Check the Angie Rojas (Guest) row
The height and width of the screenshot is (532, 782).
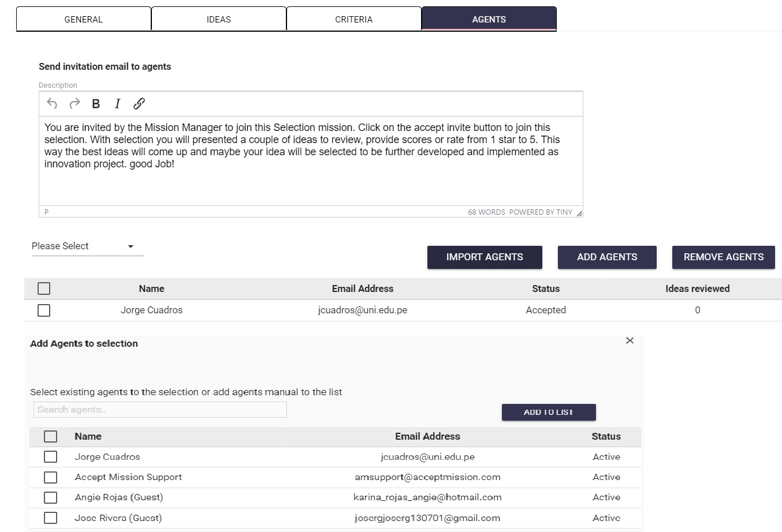coord(51,497)
